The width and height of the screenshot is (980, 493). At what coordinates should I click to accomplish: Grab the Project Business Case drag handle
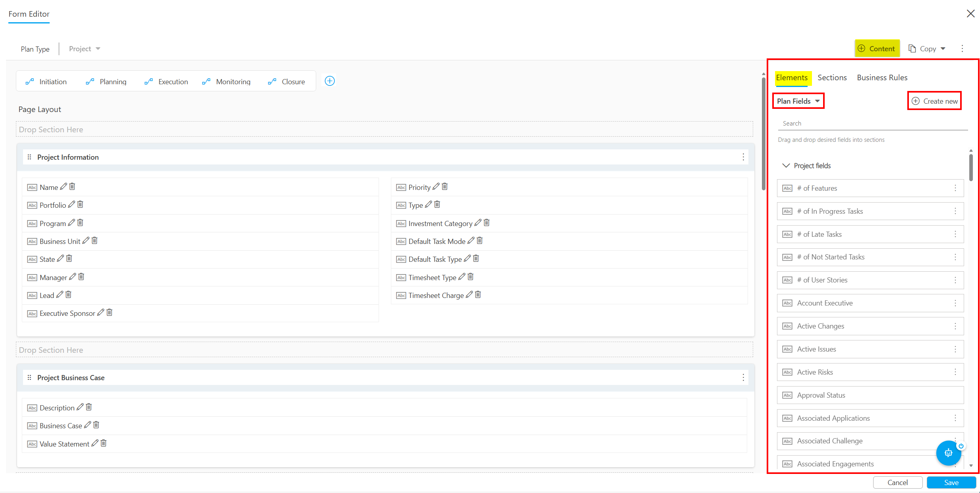[29, 377]
